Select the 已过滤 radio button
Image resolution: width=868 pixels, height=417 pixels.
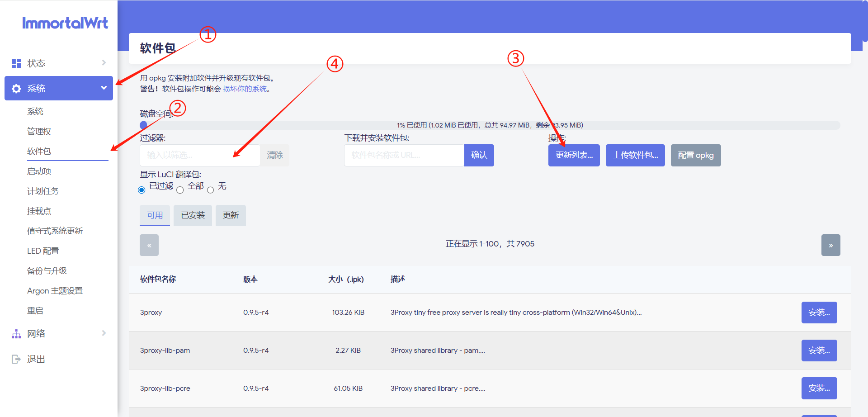pyautogui.click(x=142, y=190)
